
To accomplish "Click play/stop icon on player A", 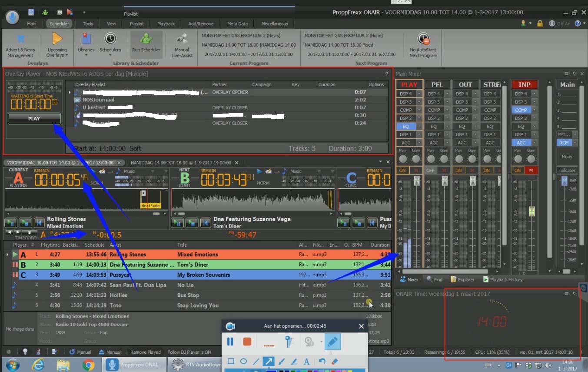I will 25,223.
